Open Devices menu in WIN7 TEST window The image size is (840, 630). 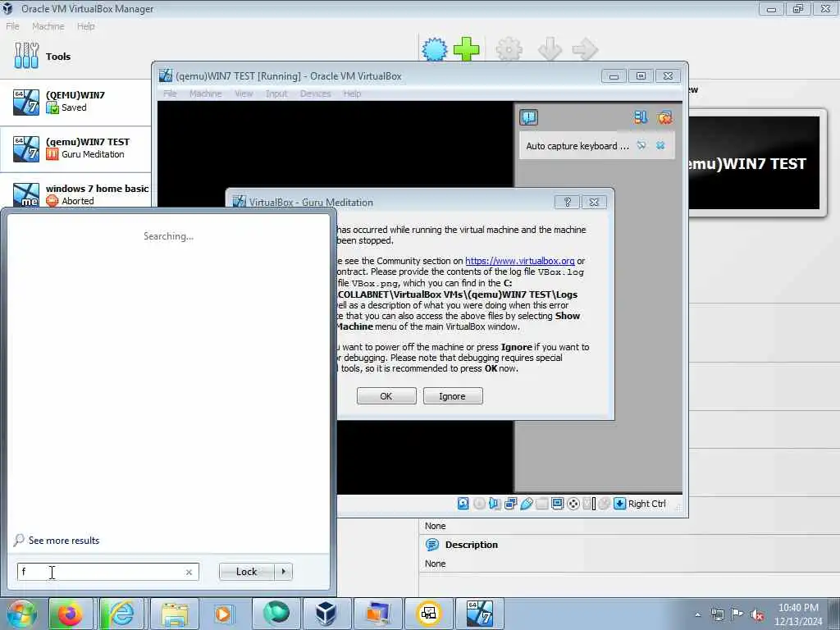[x=315, y=94]
